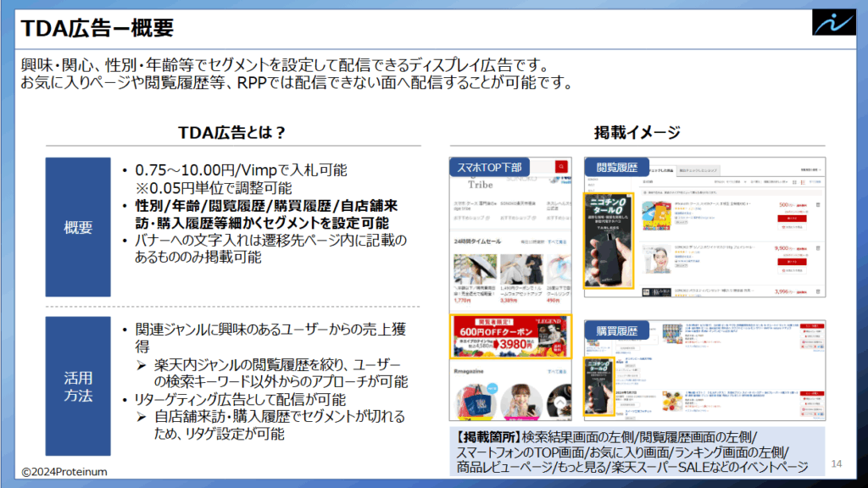This screenshot has height=488, width=868.
Task: Click the red search button in smartphone screenshot
Action: click(560, 168)
